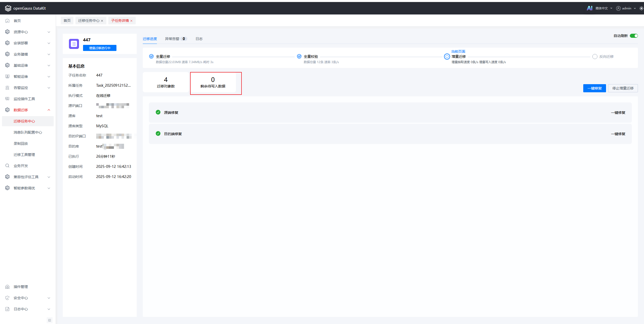Click the 停止增量迁移 button
Screen dimensions: 644x324
point(622,88)
